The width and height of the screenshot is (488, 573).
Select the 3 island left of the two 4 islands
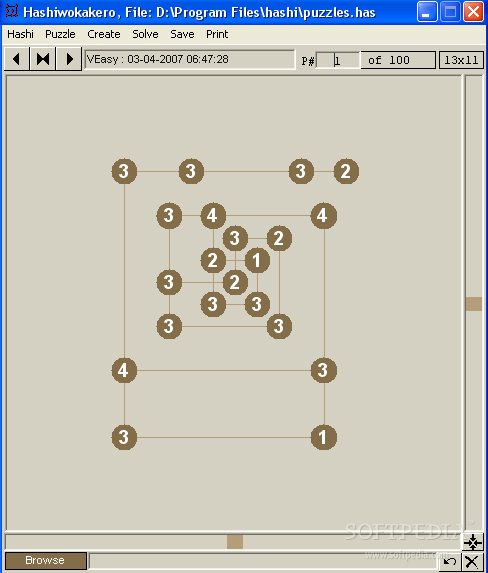[169, 216]
